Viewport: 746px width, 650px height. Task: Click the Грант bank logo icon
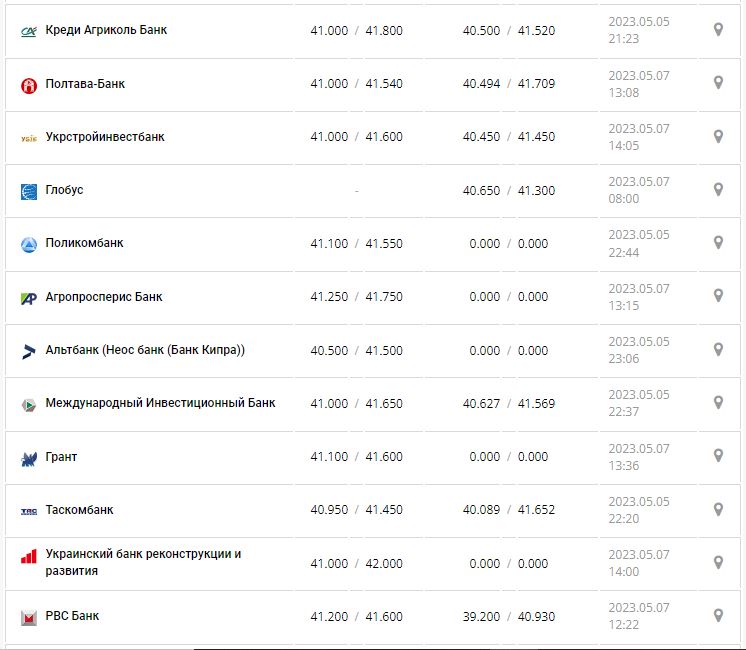[29, 458]
